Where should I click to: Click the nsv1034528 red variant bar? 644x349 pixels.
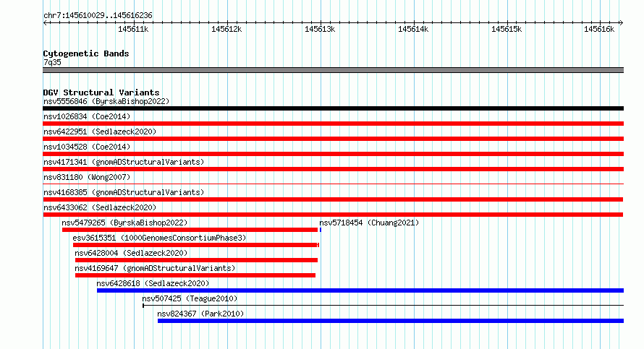[333, 154]
